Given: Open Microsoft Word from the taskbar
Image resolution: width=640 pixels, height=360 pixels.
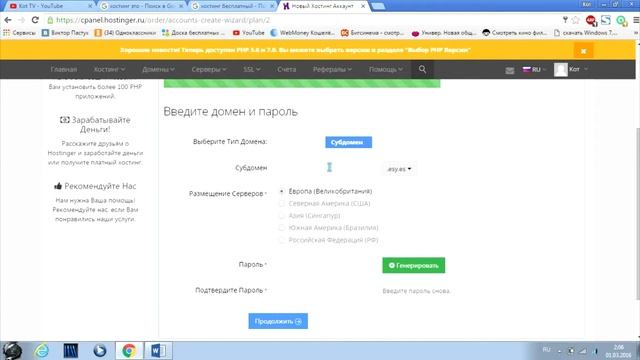Looking at the screenshot, I should [x=158, y=351].
